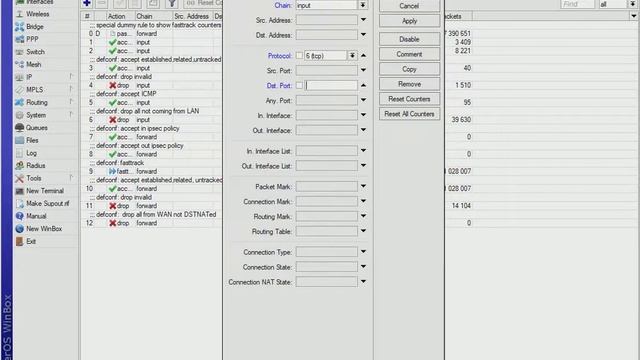
Task: Click the Remove button
Action: point(409,84)
